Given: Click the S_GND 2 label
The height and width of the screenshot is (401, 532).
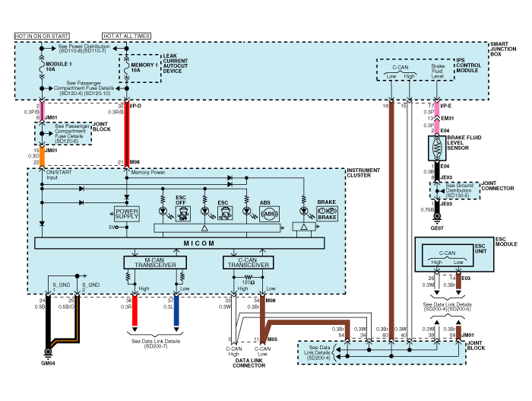Looking at the screenshot, I should [90, 288].
